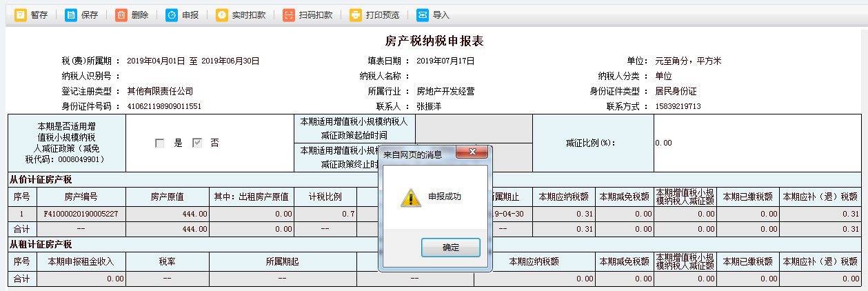Click the 填表日期 value 2019年07月17日
Screen dimensions: 868x291
pyautogui.click(x=445, y=61)
